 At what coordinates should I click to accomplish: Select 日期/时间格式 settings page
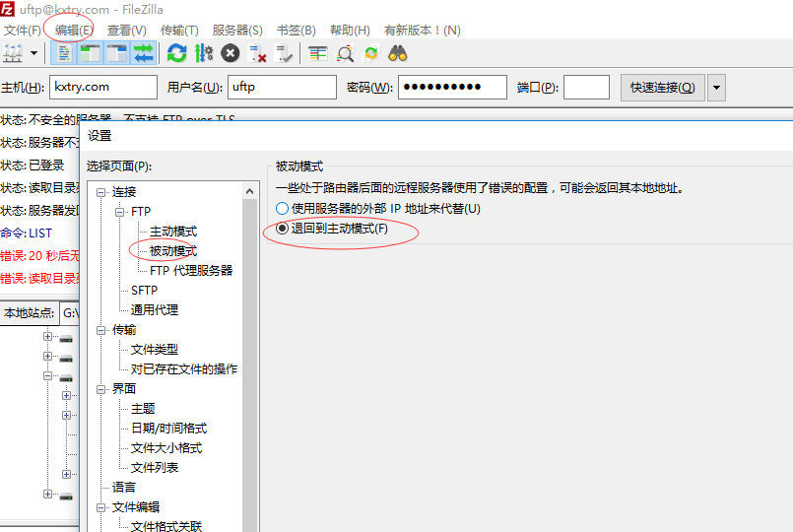pos(168,429)
